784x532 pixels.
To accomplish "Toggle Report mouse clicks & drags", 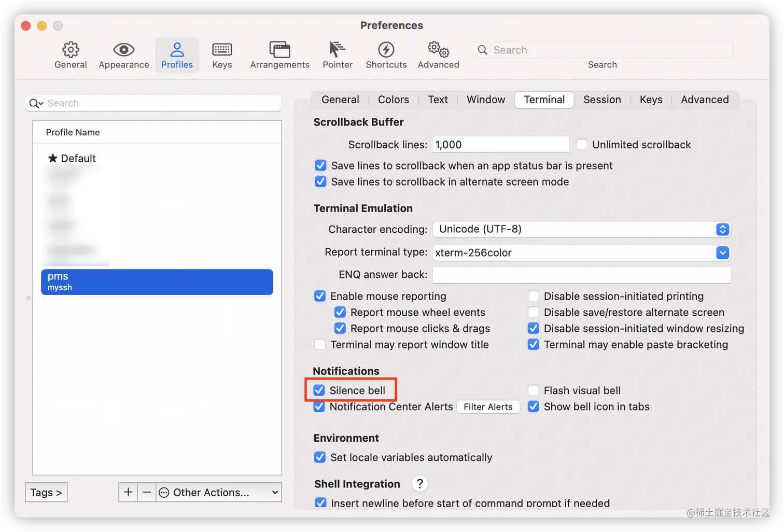I will point(340,328).
